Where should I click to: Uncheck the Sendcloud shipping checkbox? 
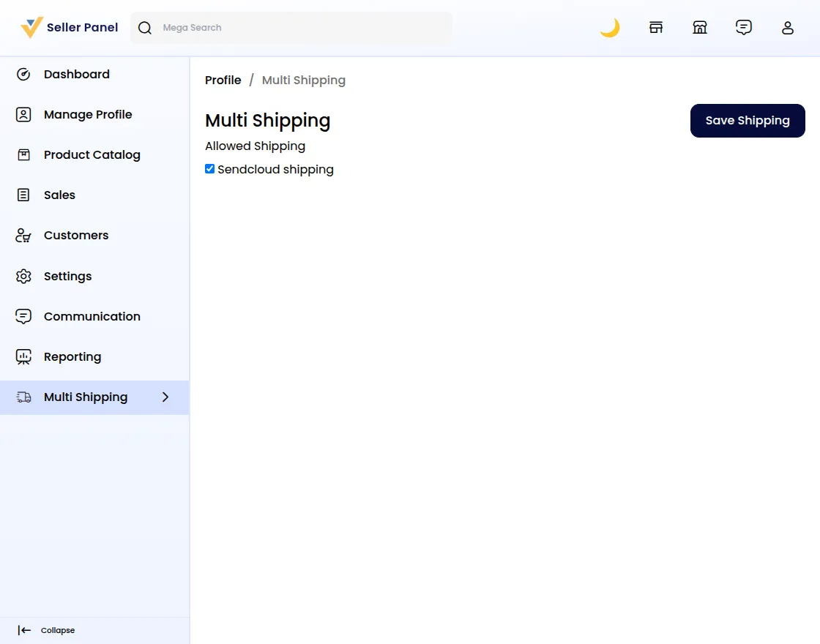tap(209, 169)
